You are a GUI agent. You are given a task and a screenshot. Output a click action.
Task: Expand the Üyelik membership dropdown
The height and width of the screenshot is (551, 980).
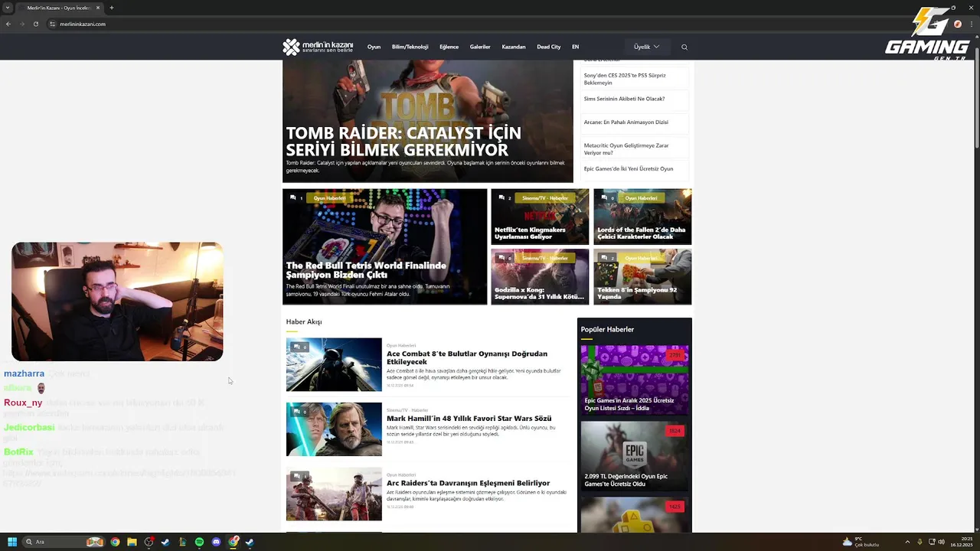647,47
